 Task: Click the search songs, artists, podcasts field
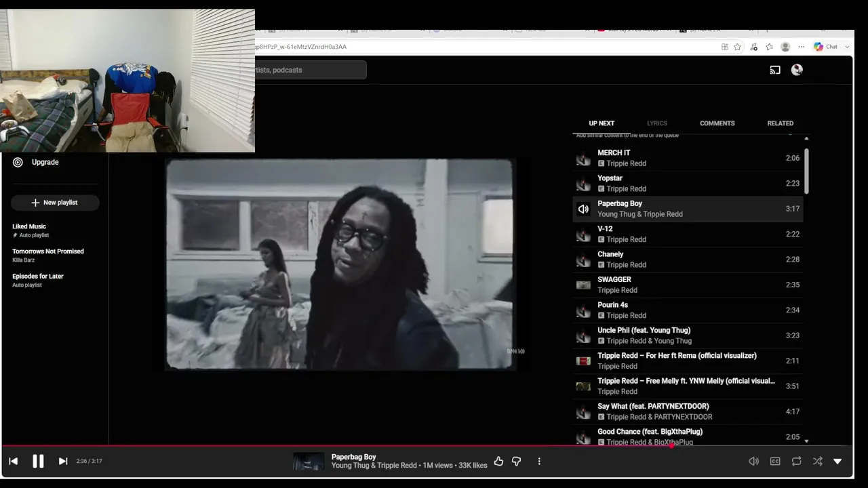(311, 70)
